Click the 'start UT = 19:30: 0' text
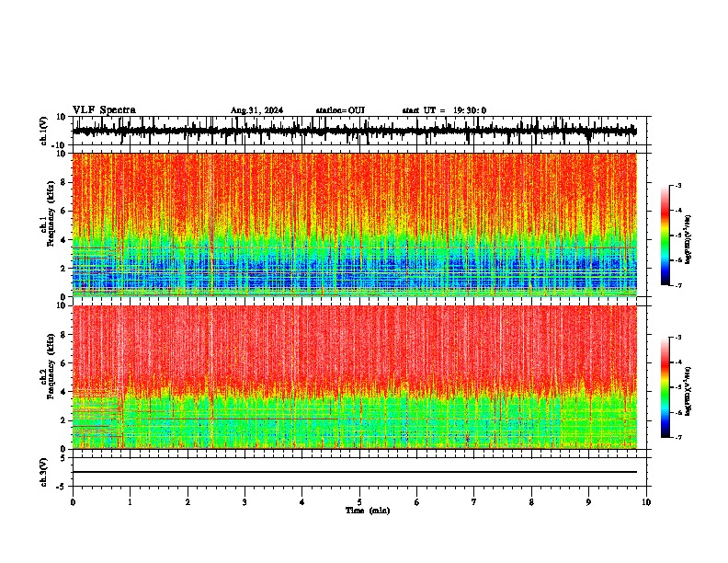728x563 pixels. pos(444,110)
